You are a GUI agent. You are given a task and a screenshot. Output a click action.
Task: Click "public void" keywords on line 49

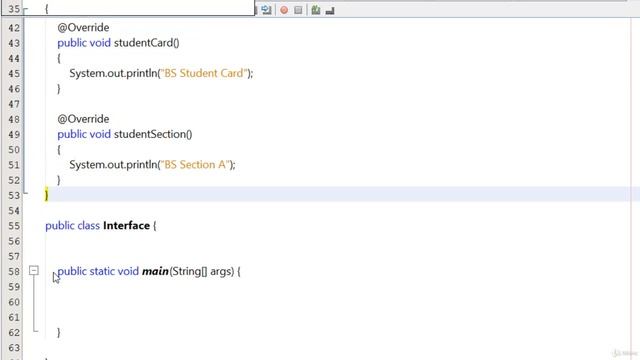(x=84, y=134)
